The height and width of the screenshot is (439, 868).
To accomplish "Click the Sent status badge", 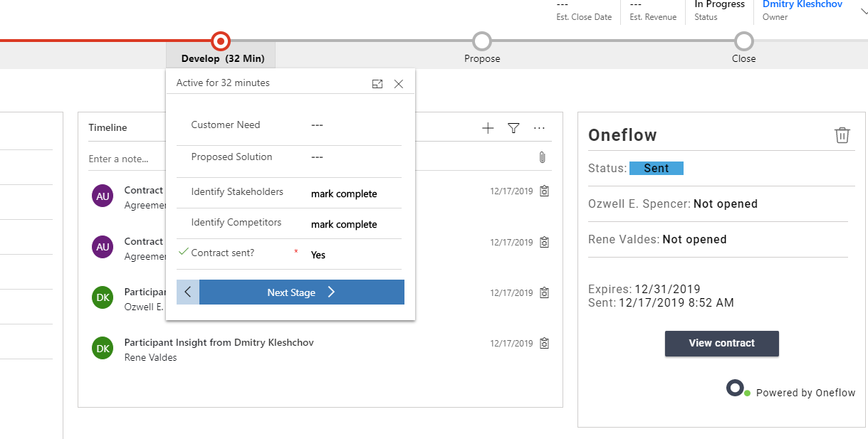I will 657,169.
